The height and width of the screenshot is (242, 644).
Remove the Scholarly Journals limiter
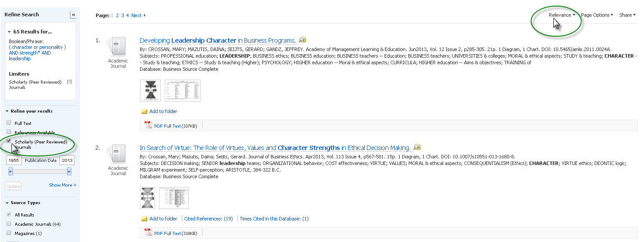pyautogui.click(x=69, y=82)
